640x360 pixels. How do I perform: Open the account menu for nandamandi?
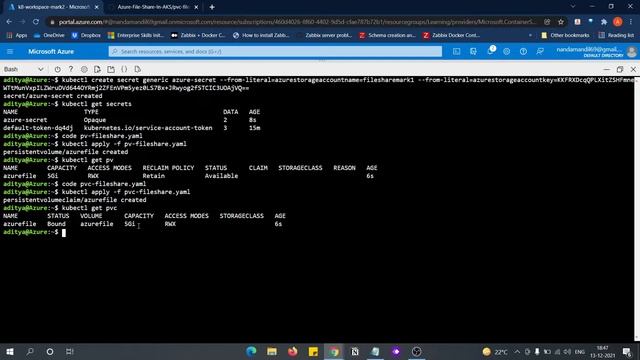(596, 51)
